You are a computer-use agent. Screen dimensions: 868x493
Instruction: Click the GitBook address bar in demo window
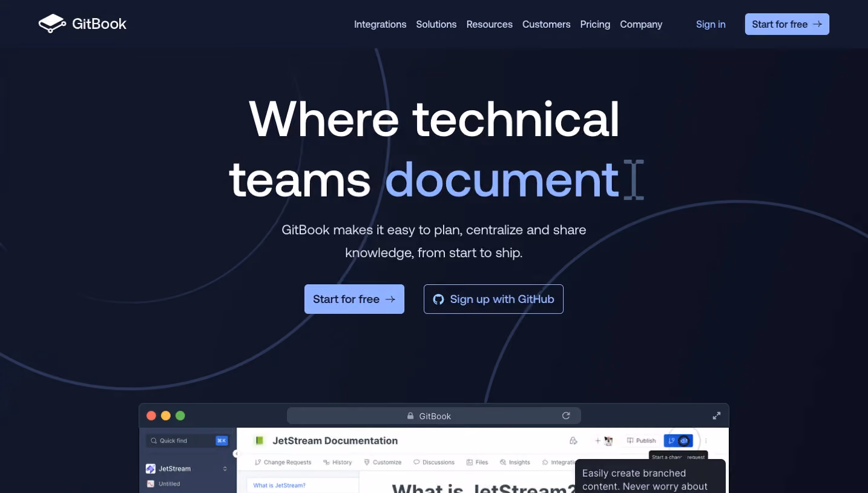(434, 416)
